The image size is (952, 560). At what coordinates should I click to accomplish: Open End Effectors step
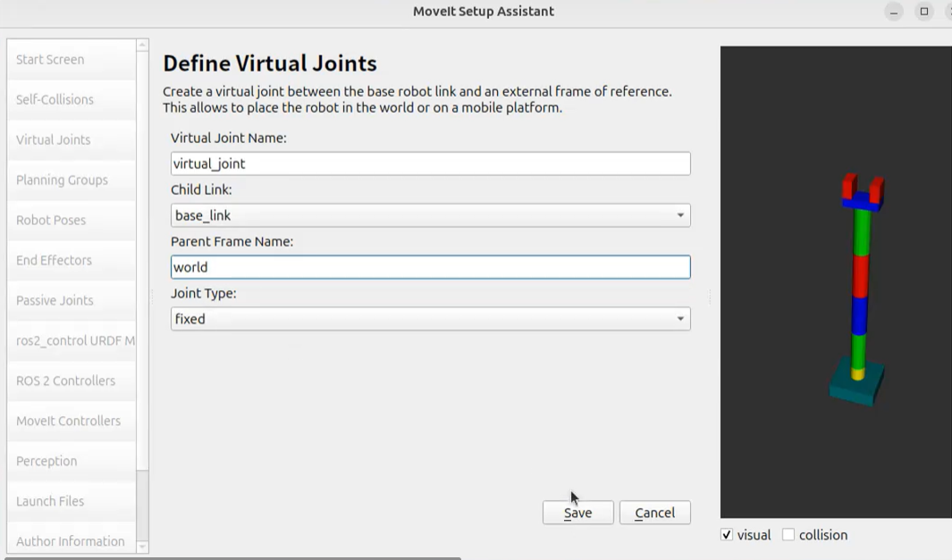tap(72, 260)
